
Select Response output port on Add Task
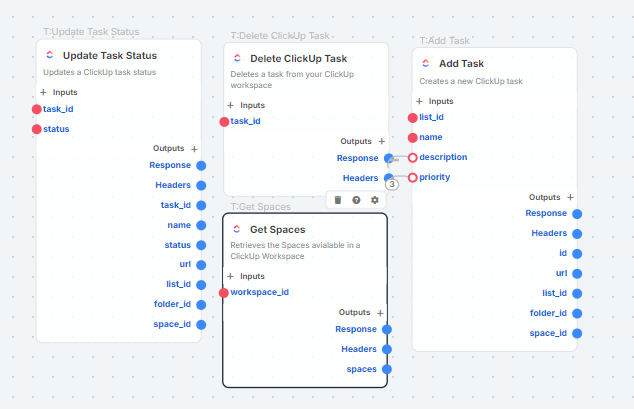577,214
